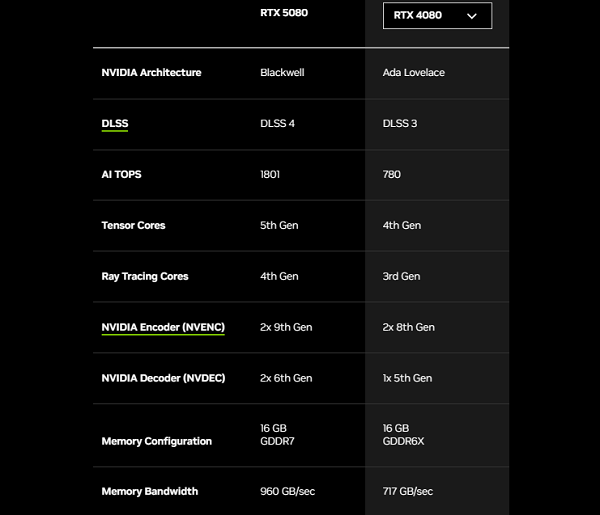Viewport: 600px width, 515px height.
Task: Click the DLSS 3 value
Action: click(x=400, y=123)
